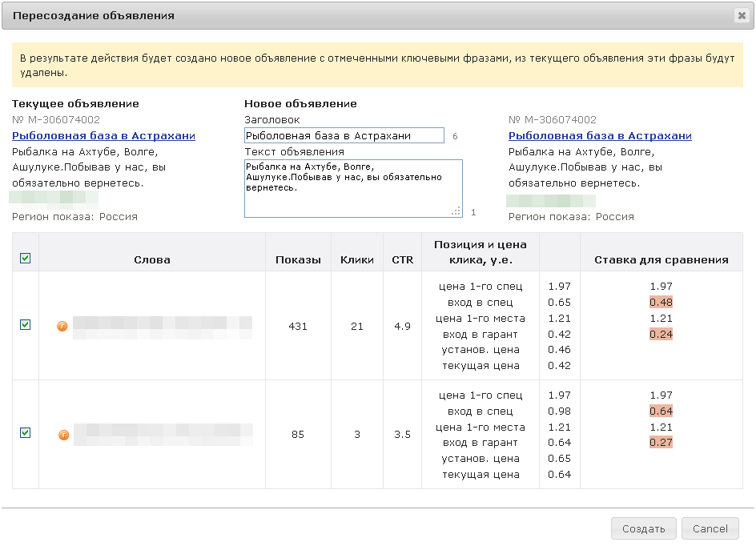Click the CTR column header

tap(402, 259)
